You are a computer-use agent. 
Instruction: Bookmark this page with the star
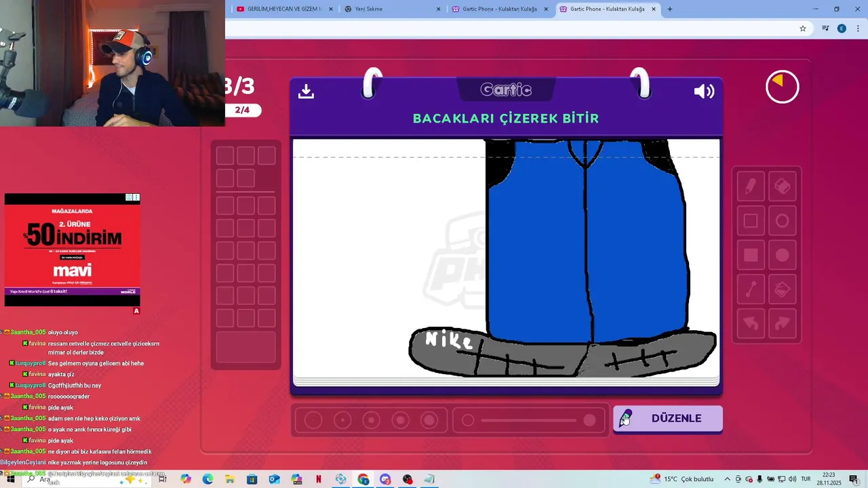pos(803,28)
